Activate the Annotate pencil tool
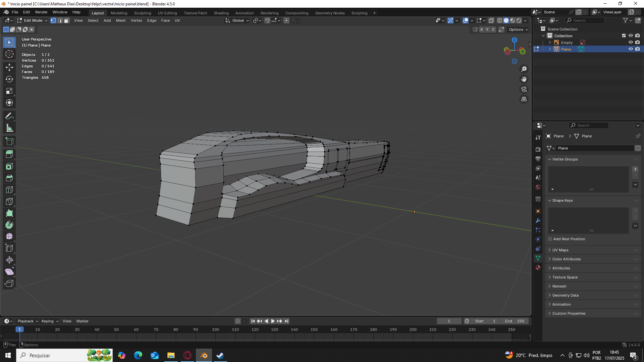644x362 pixels. (x=9, y=116)
